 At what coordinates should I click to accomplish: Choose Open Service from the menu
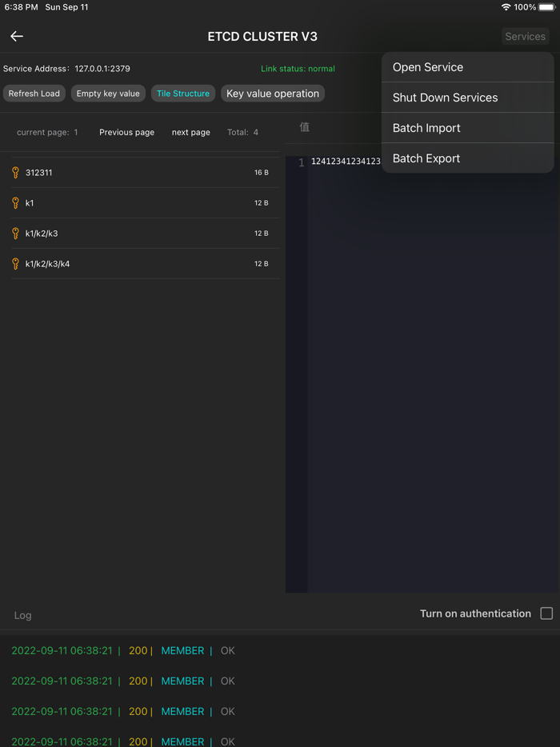point(468,67)
